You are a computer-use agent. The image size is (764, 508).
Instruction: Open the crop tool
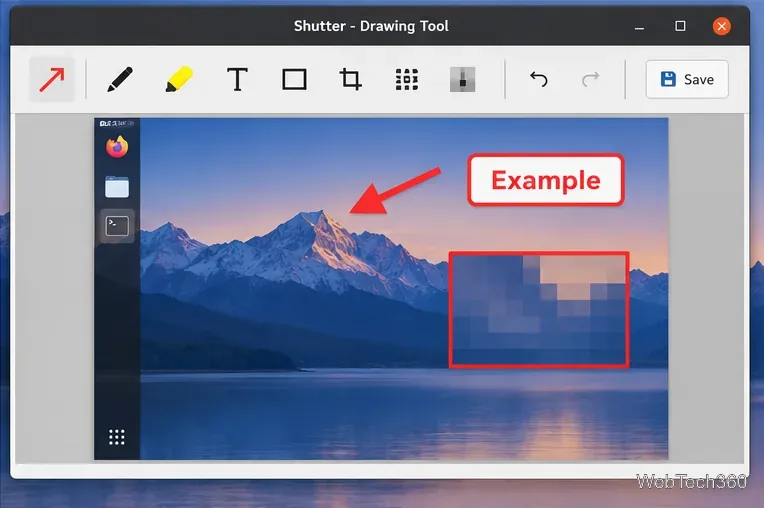[x=350, y=79]
